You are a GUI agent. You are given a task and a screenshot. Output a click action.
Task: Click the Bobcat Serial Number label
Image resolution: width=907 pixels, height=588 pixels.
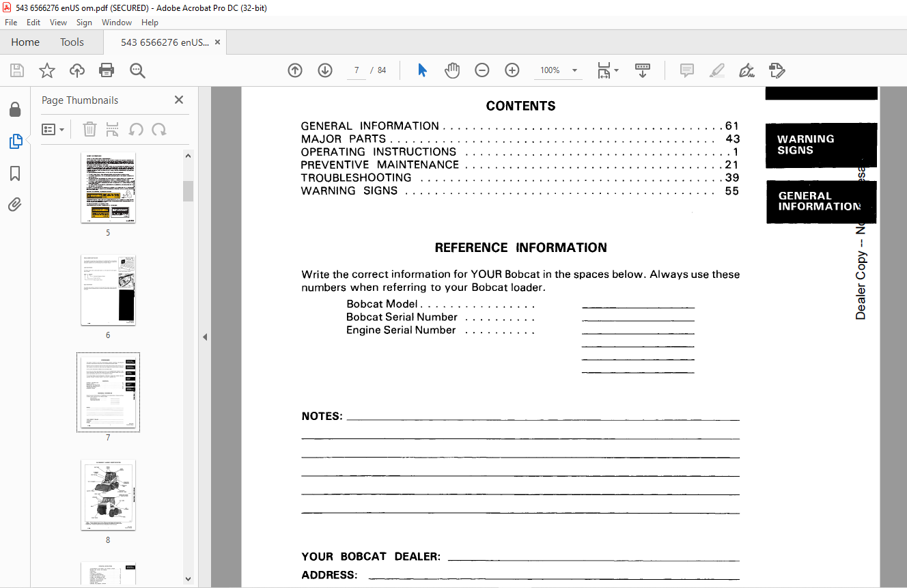tap(402, 317)
